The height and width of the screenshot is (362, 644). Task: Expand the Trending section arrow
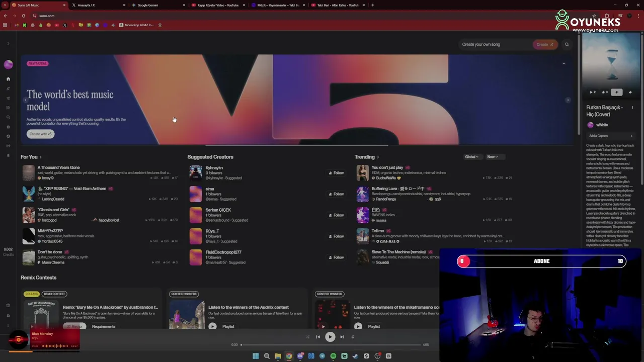378,157
